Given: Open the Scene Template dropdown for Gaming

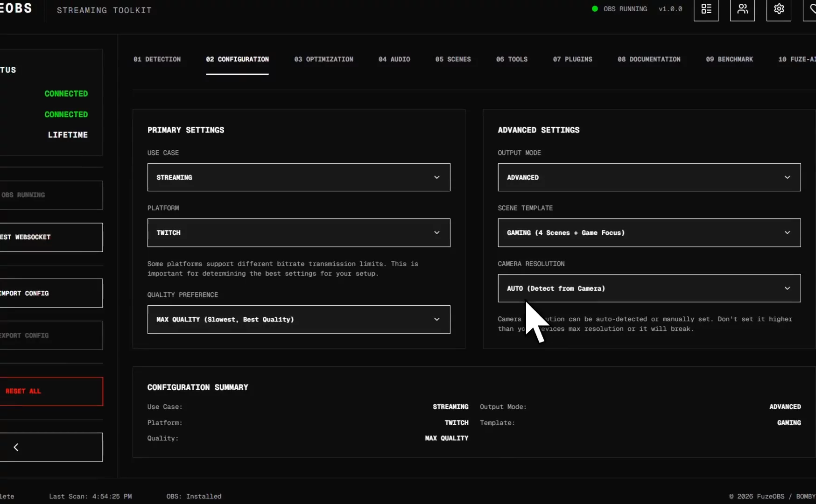Looking at the screenshot, I should click(648, 232).
